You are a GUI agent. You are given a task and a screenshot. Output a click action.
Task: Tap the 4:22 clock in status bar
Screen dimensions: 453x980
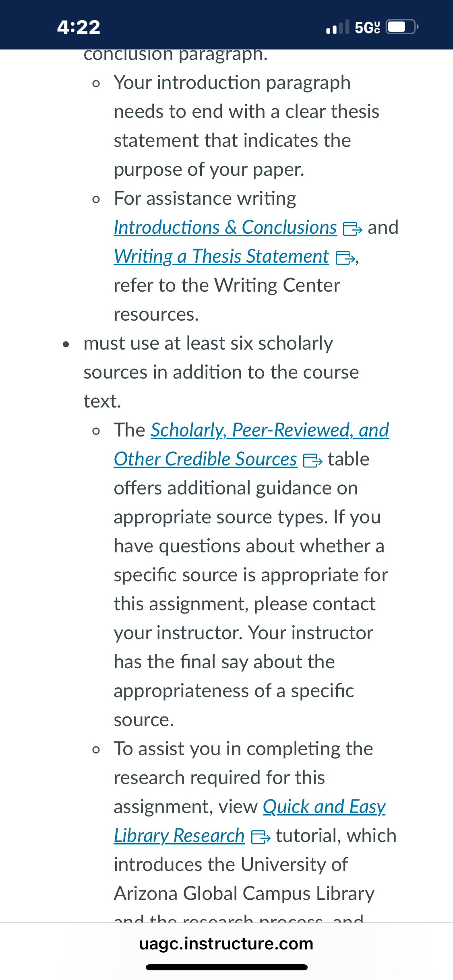click(79, 27)
